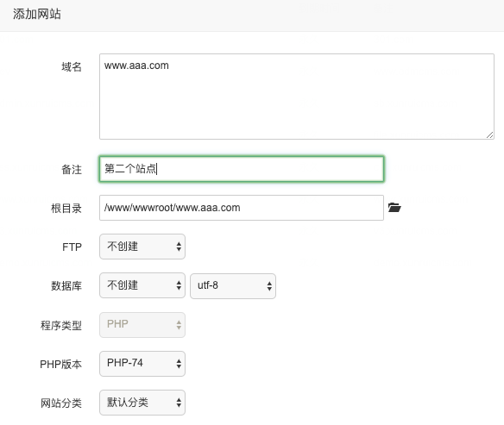Click the 根目录 field label

coord(66,209)
